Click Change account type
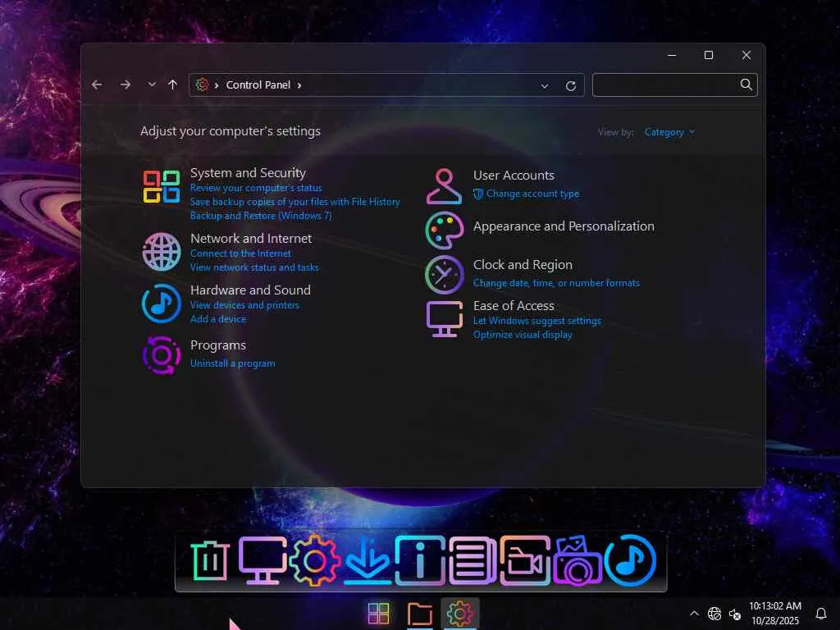This screenshot has height=630, width=840. [532, 194]
